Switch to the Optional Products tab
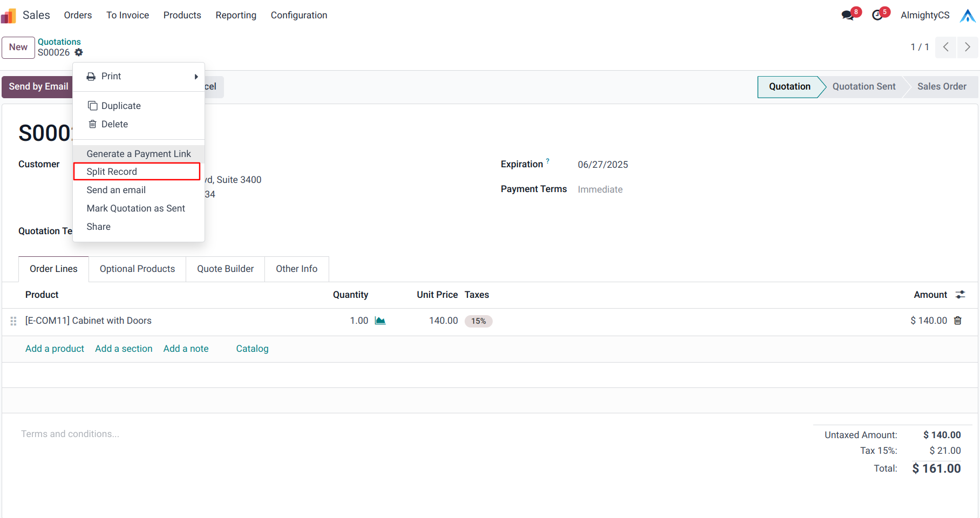Screen dimensions: 980x518 (x=137, y=269)
